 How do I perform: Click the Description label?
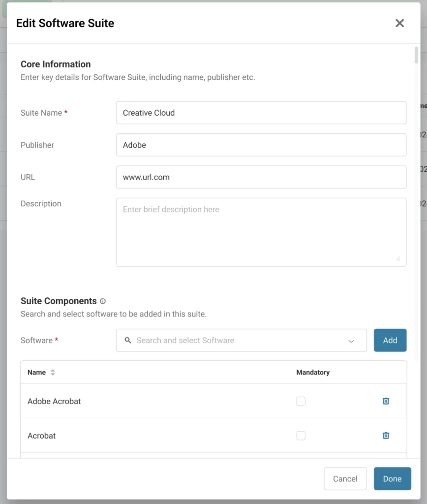point(41,203)
